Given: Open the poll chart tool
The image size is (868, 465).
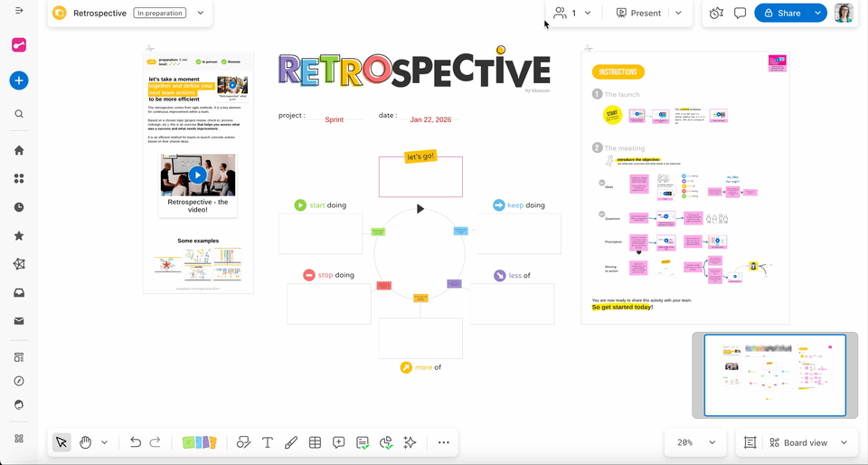Looking at the screenshot, I should coord(386,442).
